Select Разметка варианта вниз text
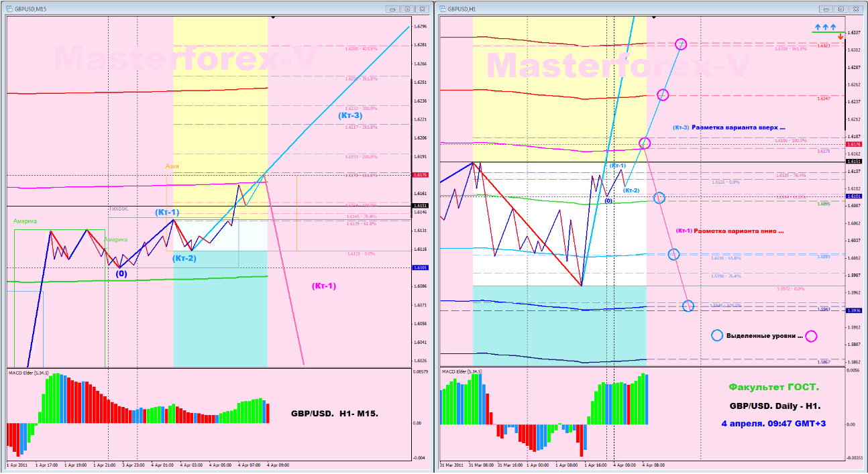This screenshot has height=474, width=868. [x=739, y=231]
